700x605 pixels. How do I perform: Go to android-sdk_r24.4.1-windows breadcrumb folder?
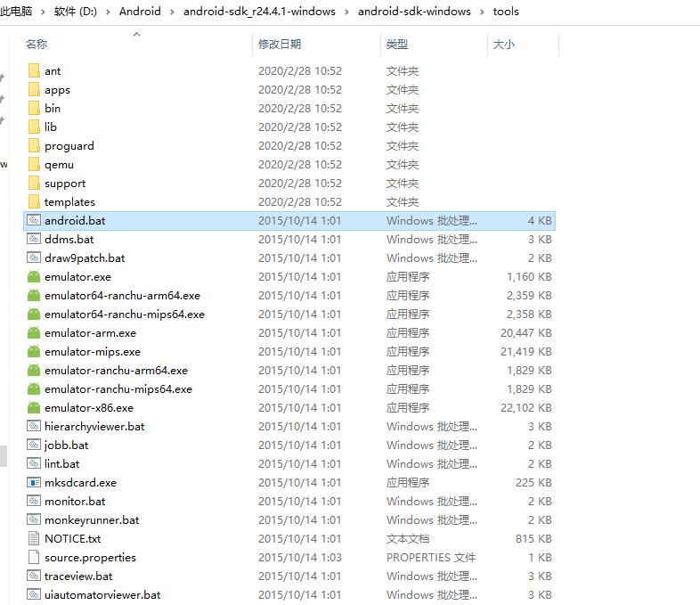(x=259, y=12)
